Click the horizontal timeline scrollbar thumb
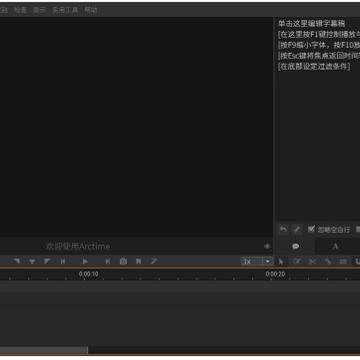360x360 pixels. tap(44, 350)
